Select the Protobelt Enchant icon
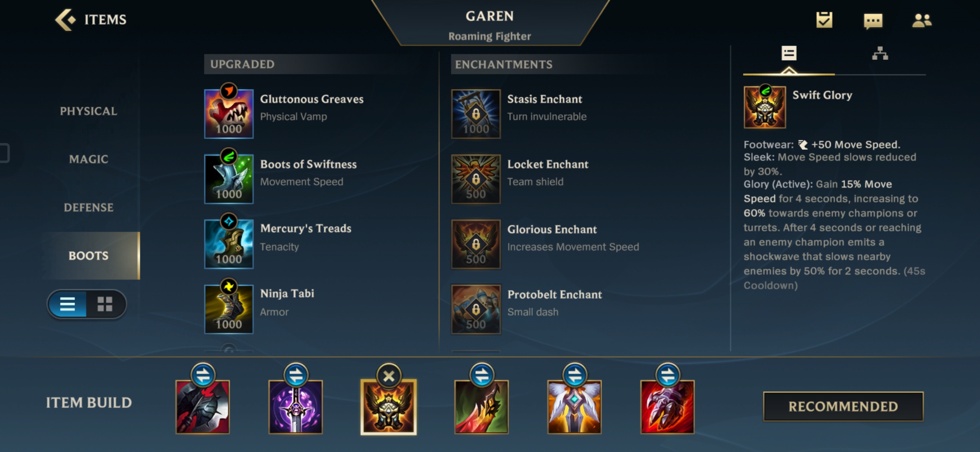The image size is (980, 452). pyautogui.click(x=476, y=309)
